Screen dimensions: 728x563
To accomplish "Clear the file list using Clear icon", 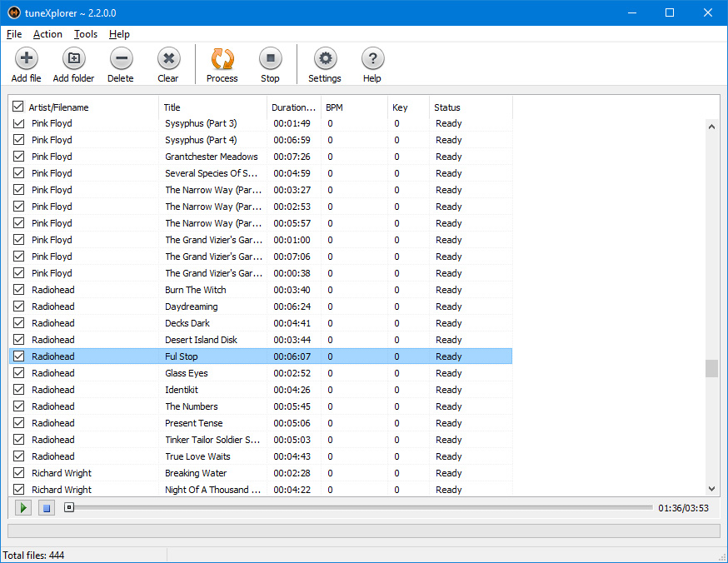I will 168,59.
